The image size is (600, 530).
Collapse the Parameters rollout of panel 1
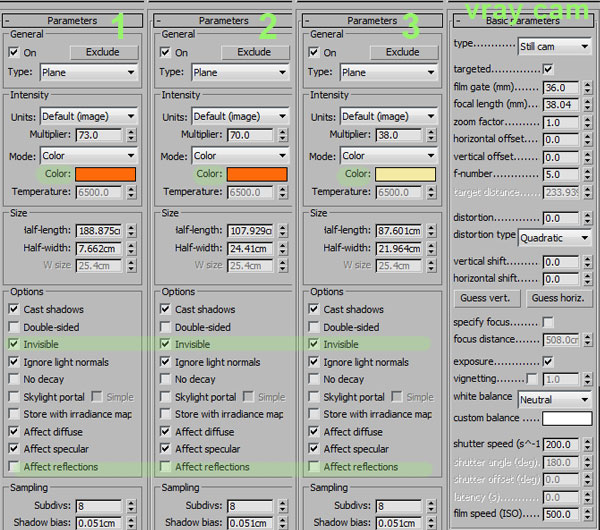point(73,21)
